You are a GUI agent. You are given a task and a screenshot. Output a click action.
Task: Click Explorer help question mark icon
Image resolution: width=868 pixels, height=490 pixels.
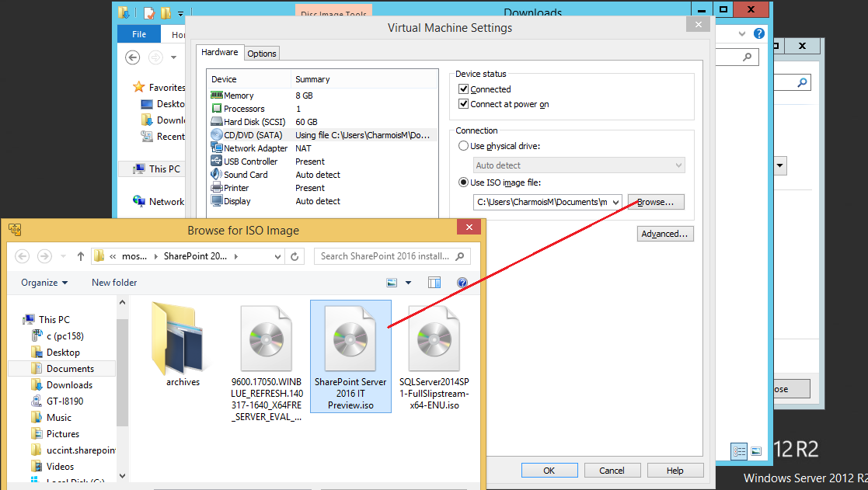click(759, 33)
